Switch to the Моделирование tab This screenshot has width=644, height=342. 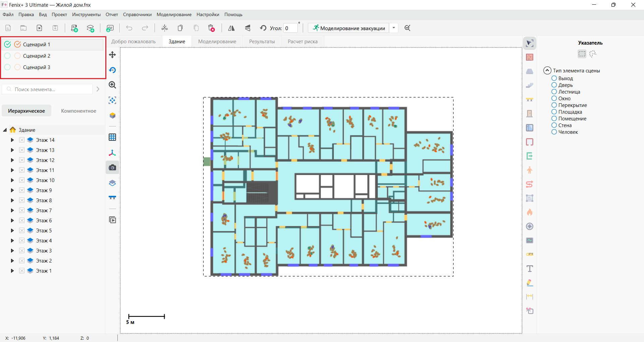217,42
